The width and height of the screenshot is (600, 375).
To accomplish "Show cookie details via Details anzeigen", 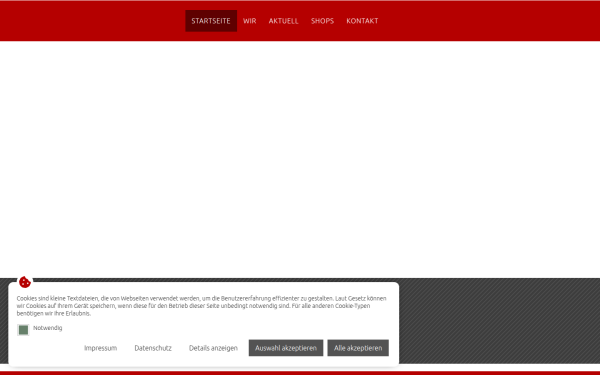I will pyautogui.click(x=213, y=348).
